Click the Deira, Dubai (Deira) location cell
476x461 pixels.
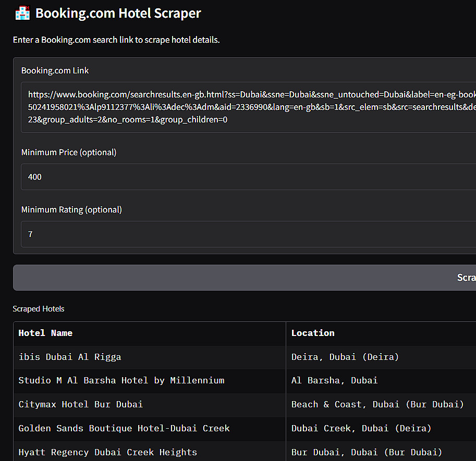381,357
